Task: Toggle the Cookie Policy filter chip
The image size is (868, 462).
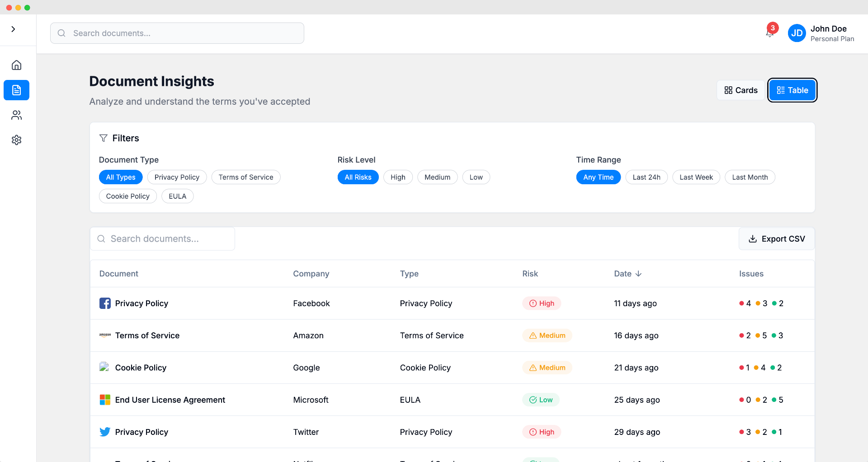Action: (128, 196)
